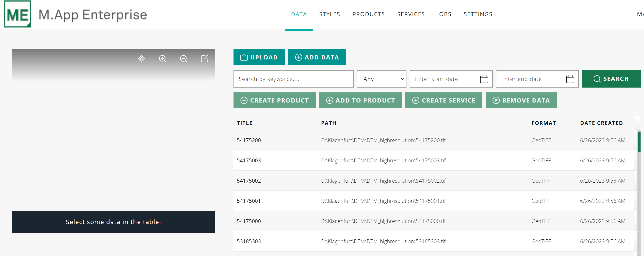Switch to the Styles tab

[x=329, y=14]
